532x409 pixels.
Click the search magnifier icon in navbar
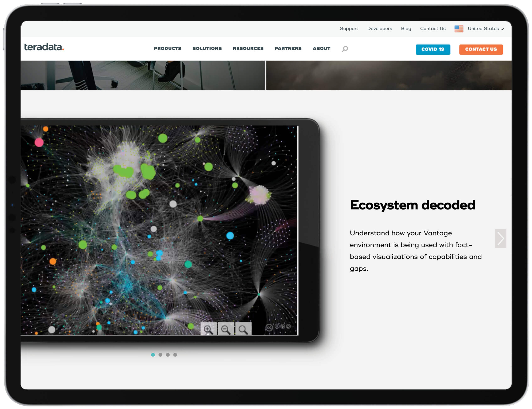point(346,49)
